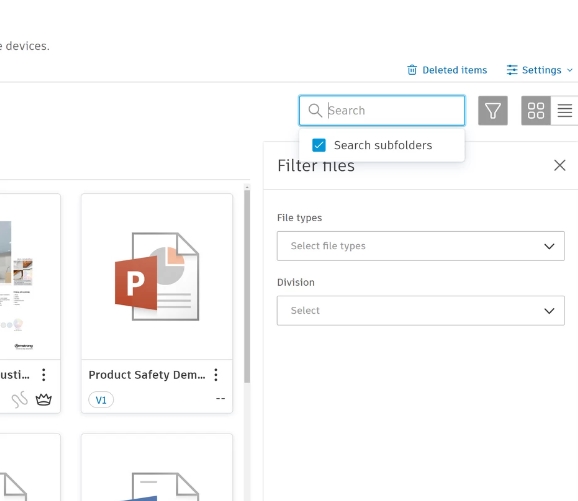Viewport: 578px width, 501px height.
Task: Click the crown icon on the usti... card
Action: point(43,399)
